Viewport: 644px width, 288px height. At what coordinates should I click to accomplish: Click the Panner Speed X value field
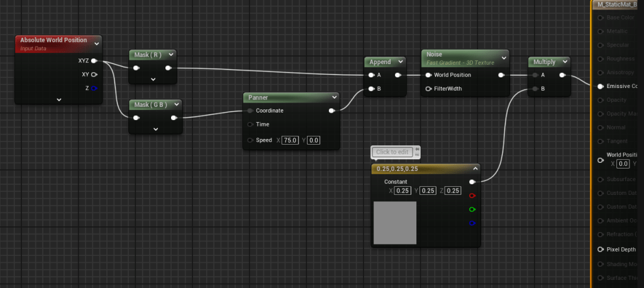(x=290, y=140)
